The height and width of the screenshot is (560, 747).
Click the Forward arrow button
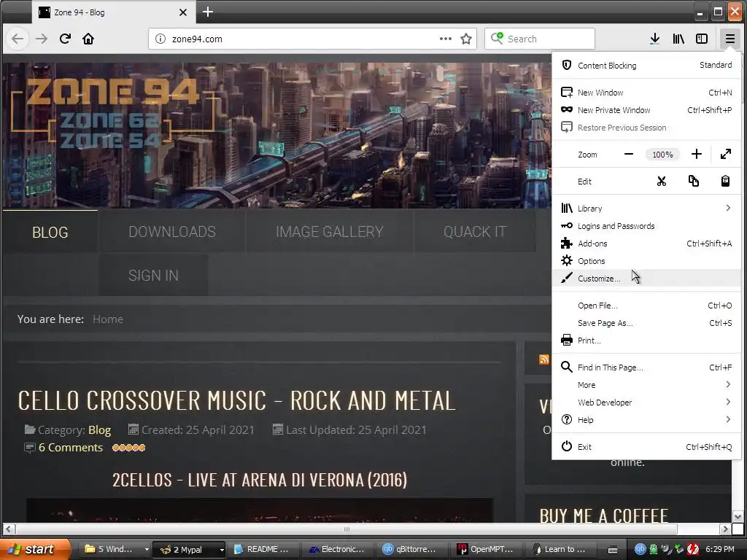point(42,39)
